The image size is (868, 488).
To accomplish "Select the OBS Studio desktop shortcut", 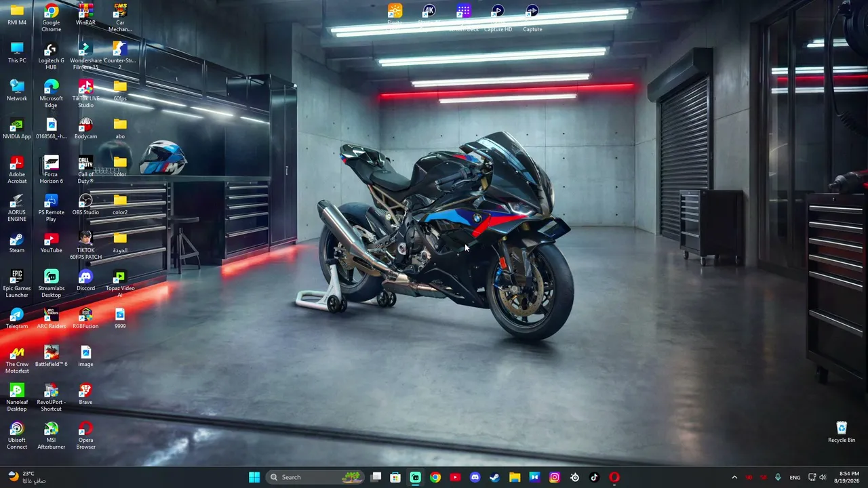I will click(x=85, y=204).
